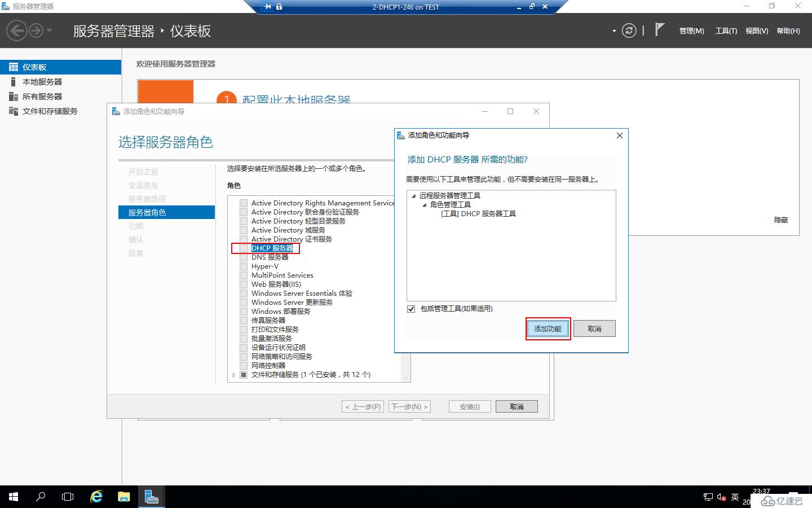The width and height of the screenshot is (812, 508).
Task: Check 批量激活服务 role checkbox
Action: pyautogui.click(x=244, y=339)
